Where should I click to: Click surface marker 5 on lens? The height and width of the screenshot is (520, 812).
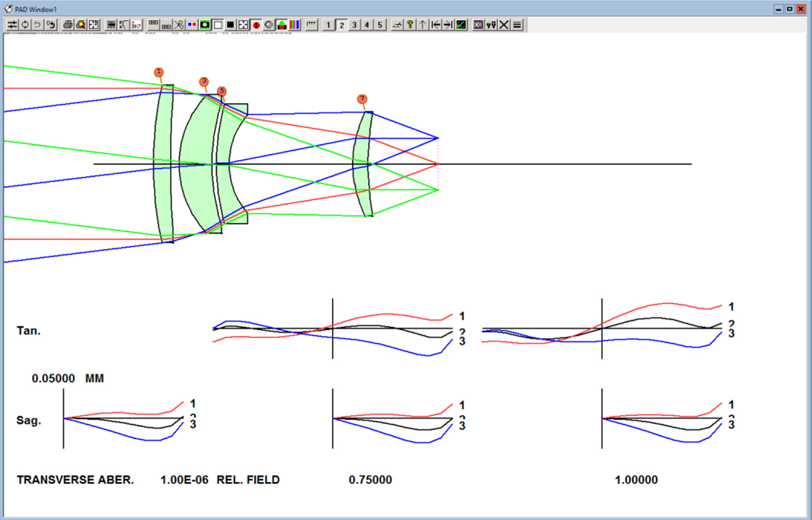tap(222, 91)
